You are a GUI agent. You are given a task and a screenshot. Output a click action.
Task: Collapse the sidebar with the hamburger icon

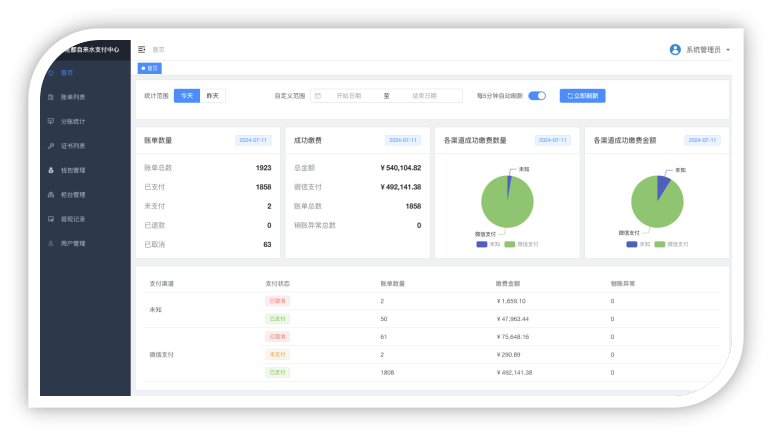tap(142, 50)
